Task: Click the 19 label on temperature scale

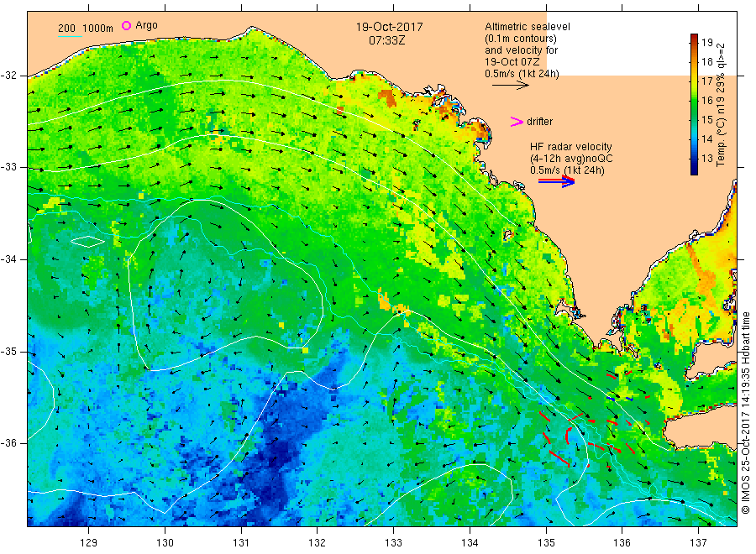Action: click(x=706, y=43)
